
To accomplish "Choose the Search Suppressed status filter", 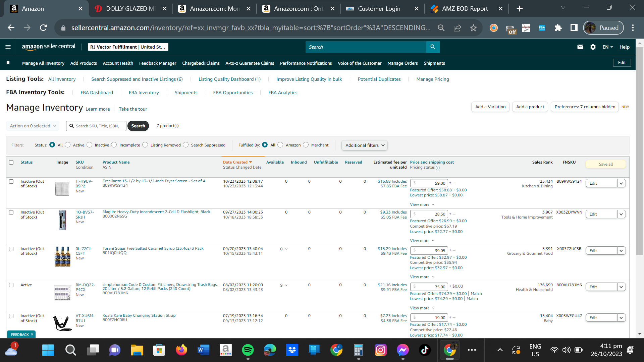I will click(x=186, y=145).
